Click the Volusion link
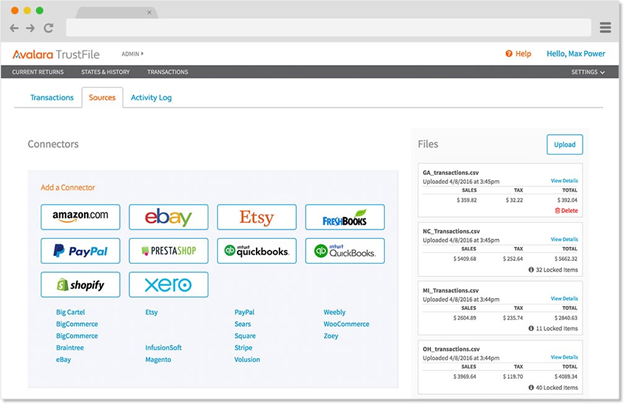Image resolution: width=624 pixels, height=404 pixels. pos(247,359)
